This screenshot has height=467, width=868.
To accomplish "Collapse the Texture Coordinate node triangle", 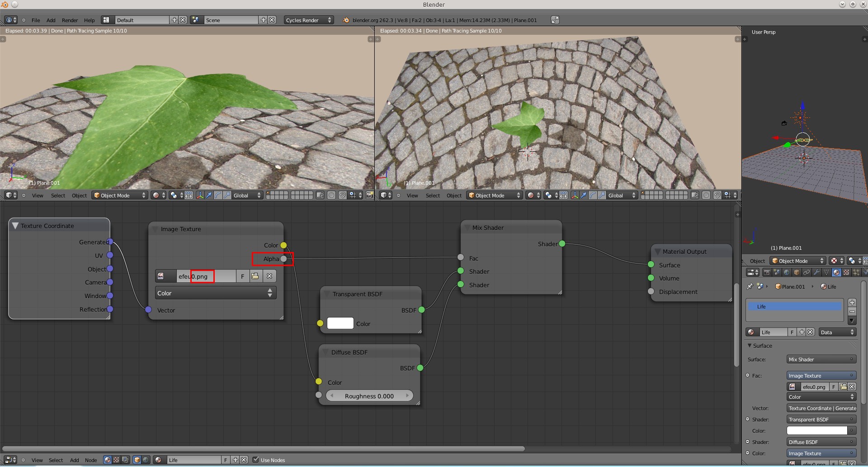I will [x=15, y=226].
